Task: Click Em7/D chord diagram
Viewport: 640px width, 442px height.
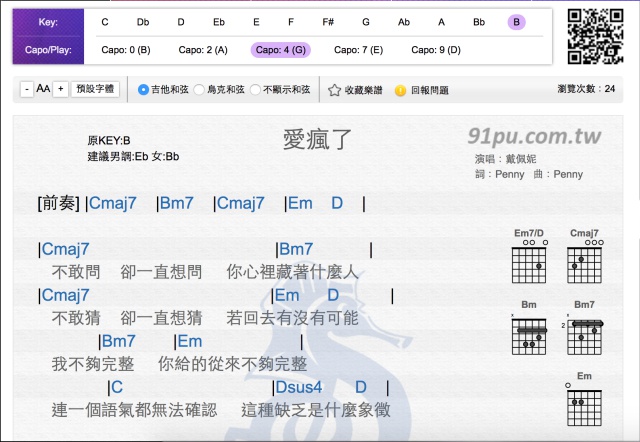Action: [x=529, y=256]
